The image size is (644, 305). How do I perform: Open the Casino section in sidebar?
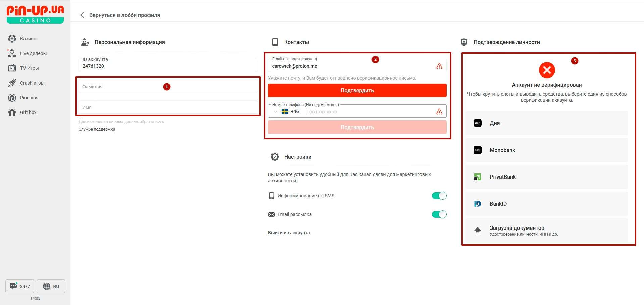tap(28, 39)
